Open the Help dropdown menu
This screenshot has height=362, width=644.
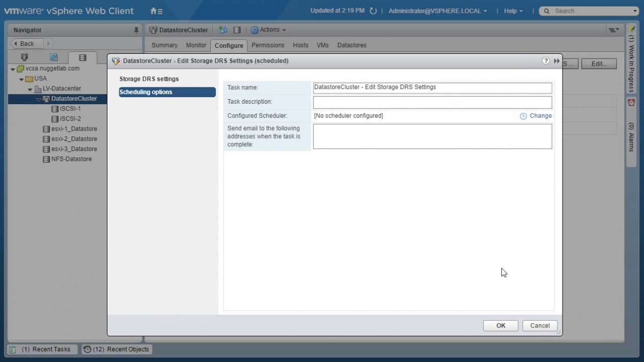[x=513, y=11]
